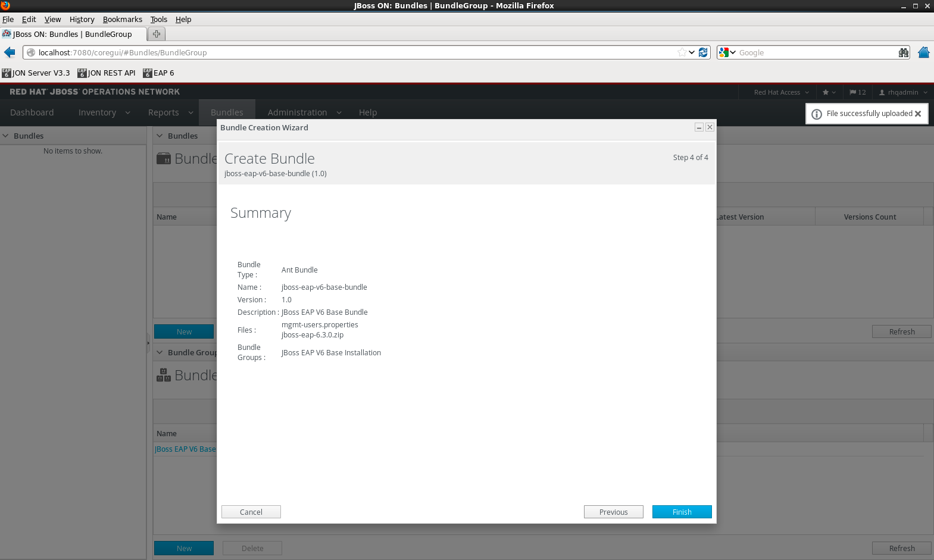
Task: Click Finish to create the bundle
Action: pyautogui.click(x=682, y=512)
